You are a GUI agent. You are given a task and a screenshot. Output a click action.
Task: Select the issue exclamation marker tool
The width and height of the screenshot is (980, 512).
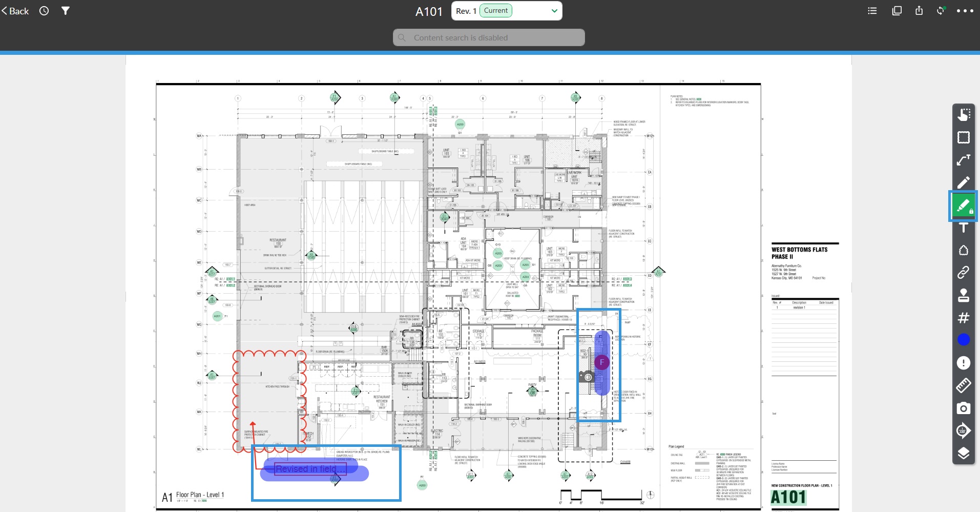(x=964, y=363)
